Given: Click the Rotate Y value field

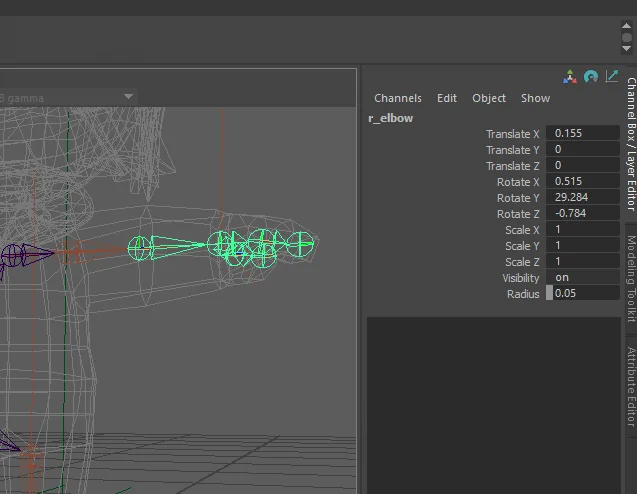Looking at the screenshot, I should click(x=583, y=197).
